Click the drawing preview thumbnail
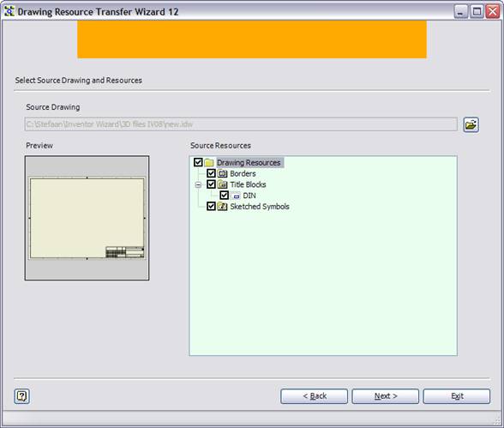 click(87, 218)
